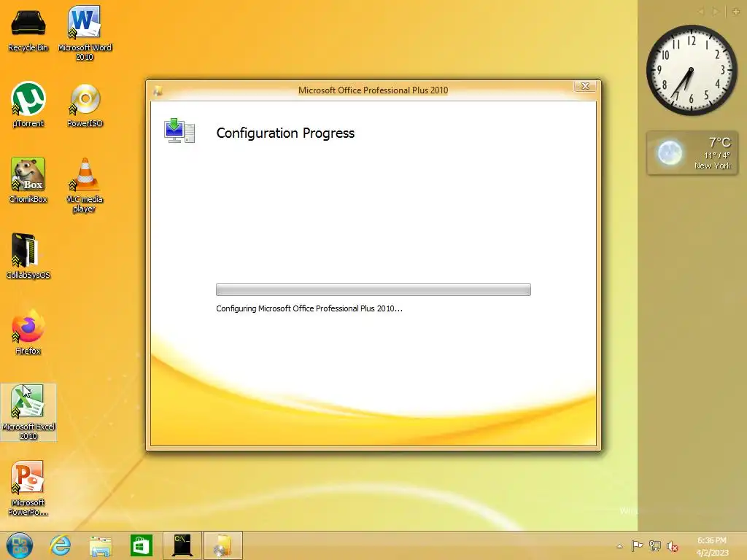Click the muted volume tray icon
The image size is (747, 560).
672,546
